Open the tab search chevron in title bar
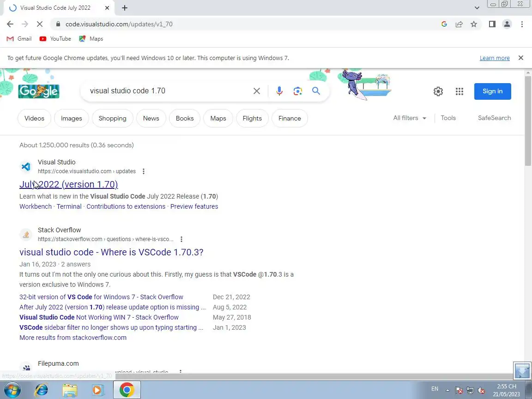This screenshot has width=532, height=399. click(x=477, y=8)
